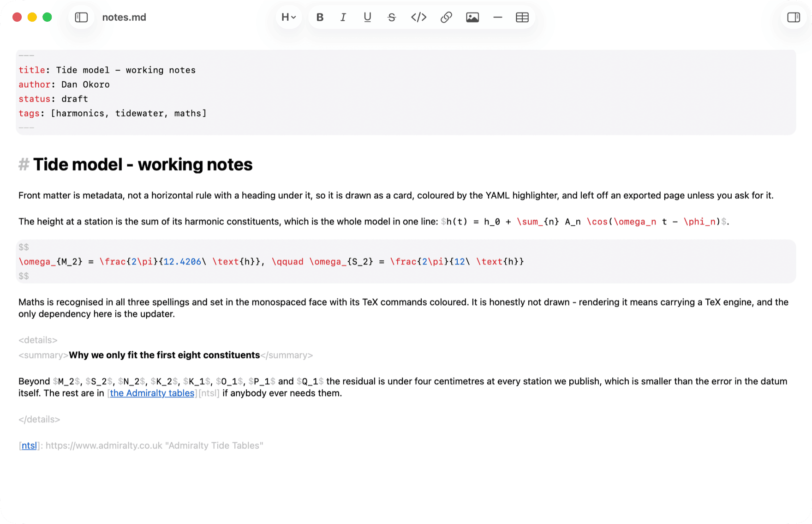The height and width of the screenshot is (524, 812).
Task: Click the opening details tag
Action: (38, 340)
